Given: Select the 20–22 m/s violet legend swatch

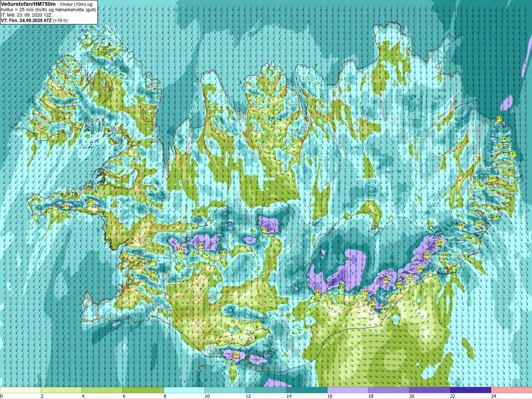Looking at the screenshot, I should (430, 390).
